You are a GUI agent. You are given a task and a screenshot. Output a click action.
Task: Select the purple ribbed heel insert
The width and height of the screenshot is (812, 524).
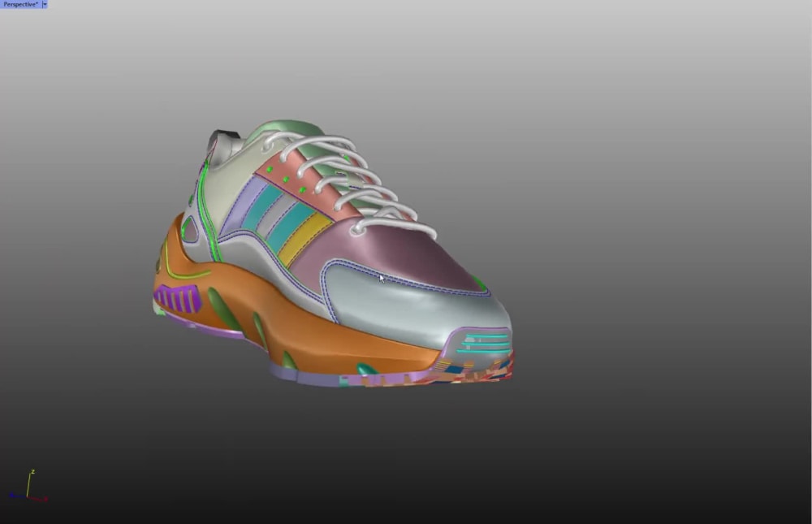(x=178, y=298)
